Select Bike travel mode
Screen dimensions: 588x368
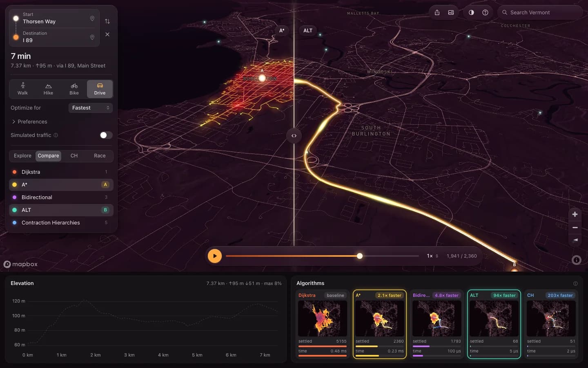click(74, 89)
